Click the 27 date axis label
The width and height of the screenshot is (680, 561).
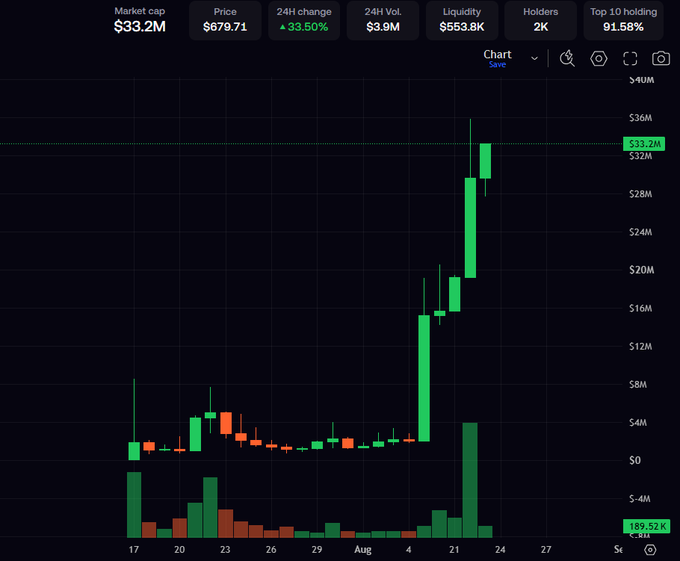pyautogui.click(x=546, y=550)
